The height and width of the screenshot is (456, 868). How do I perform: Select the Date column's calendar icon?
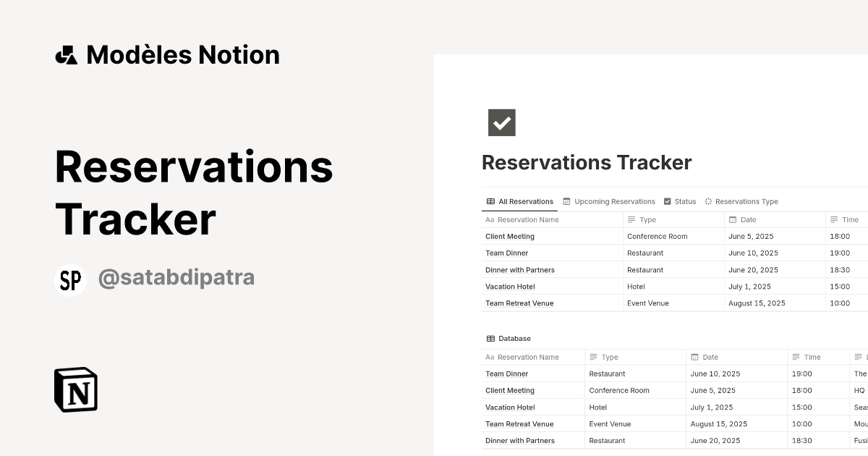click(x=733, y=219)
